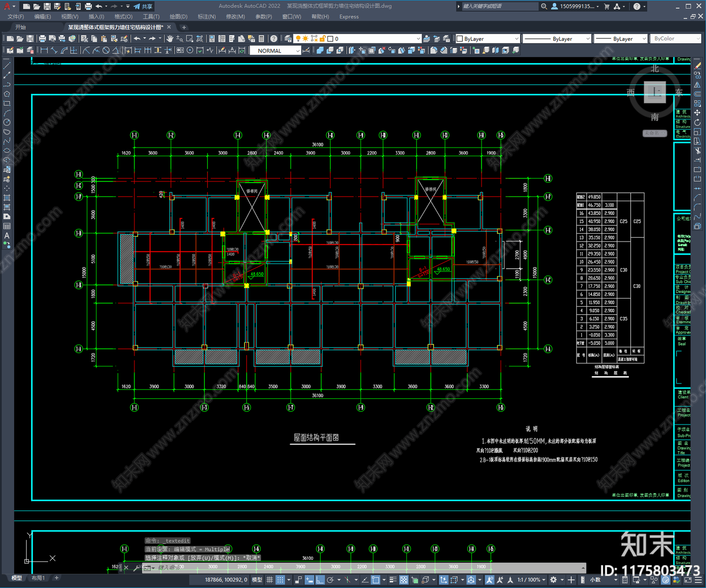This screenshot has width=706, height=588.
Task: Click the Help question mark toolbar icon
Action: coord(274,39)
